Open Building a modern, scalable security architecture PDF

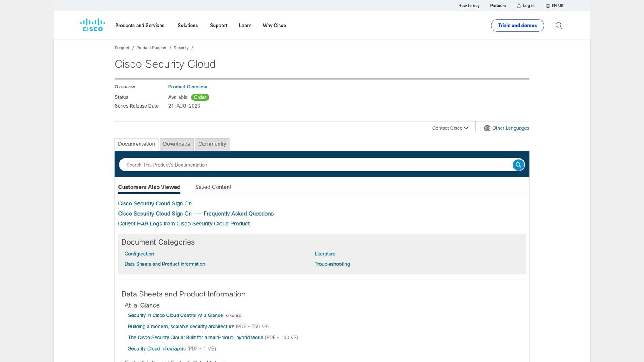[x=181, y=327]
